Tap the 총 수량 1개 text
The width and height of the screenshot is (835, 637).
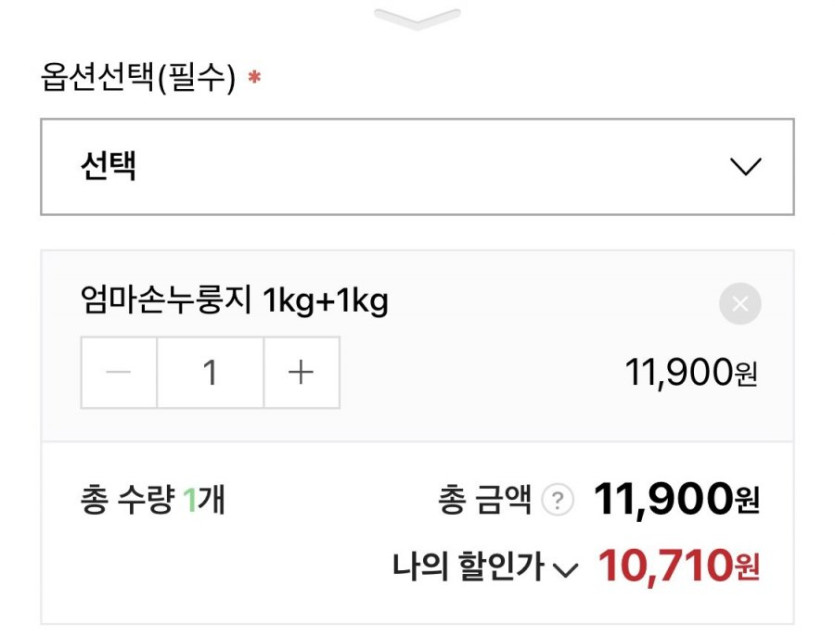click(x=152, y=499)
